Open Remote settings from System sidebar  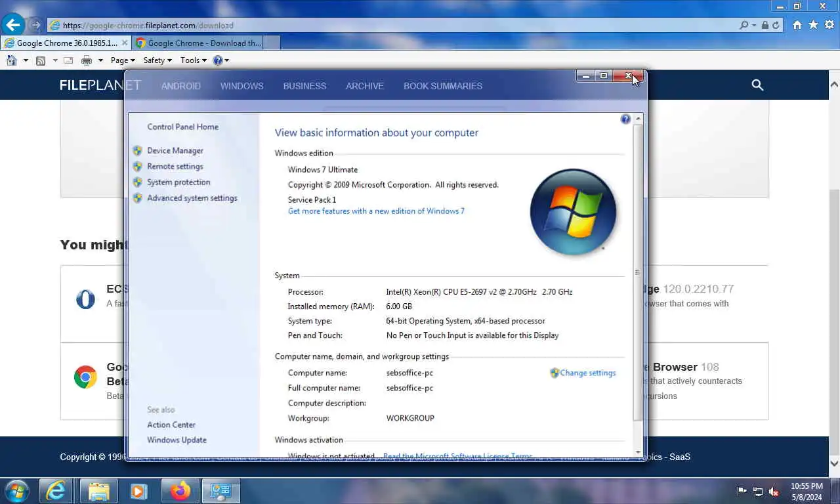tap(175, 166)
